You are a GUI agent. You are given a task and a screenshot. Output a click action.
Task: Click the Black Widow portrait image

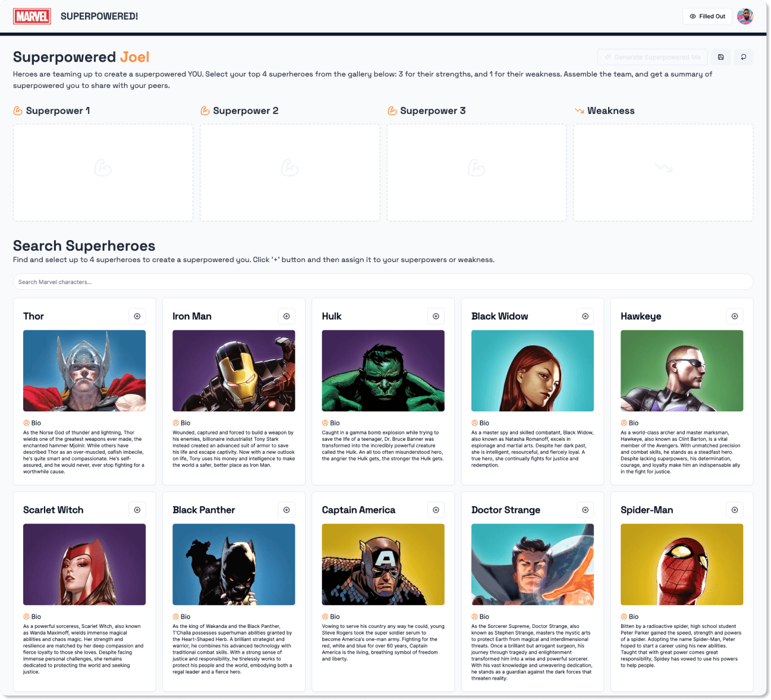point(533,371)
